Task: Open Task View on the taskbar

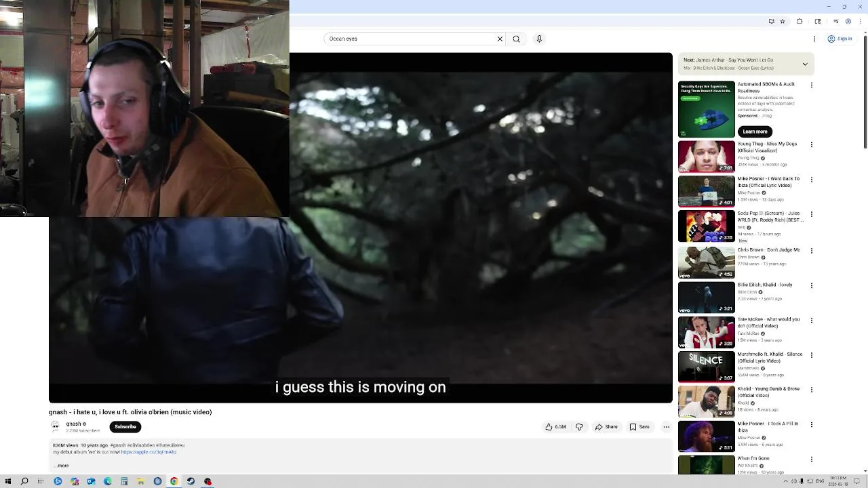Action: click(x=41, y=481)
